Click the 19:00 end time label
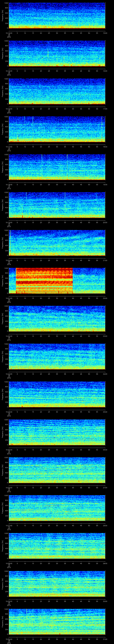Image resolution: width=114 pixels, height=644 pixels. point(105,184)
